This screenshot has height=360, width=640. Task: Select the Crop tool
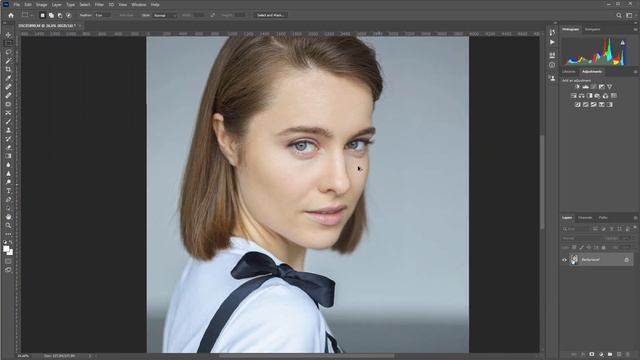click(x=8, y=69)
